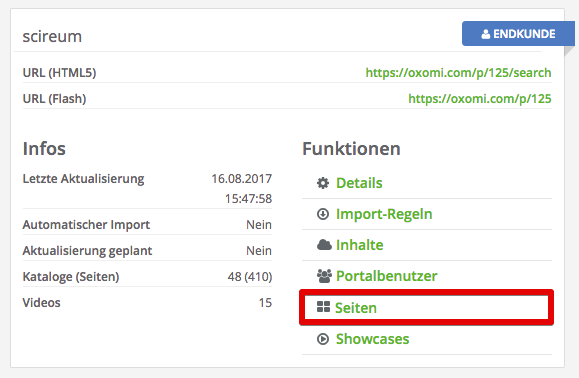The image size is (579, 378).
Task: Click the Kataloge (Seiten) count 48 (410)
Action: pyautogui.click(x=250, y=276)
